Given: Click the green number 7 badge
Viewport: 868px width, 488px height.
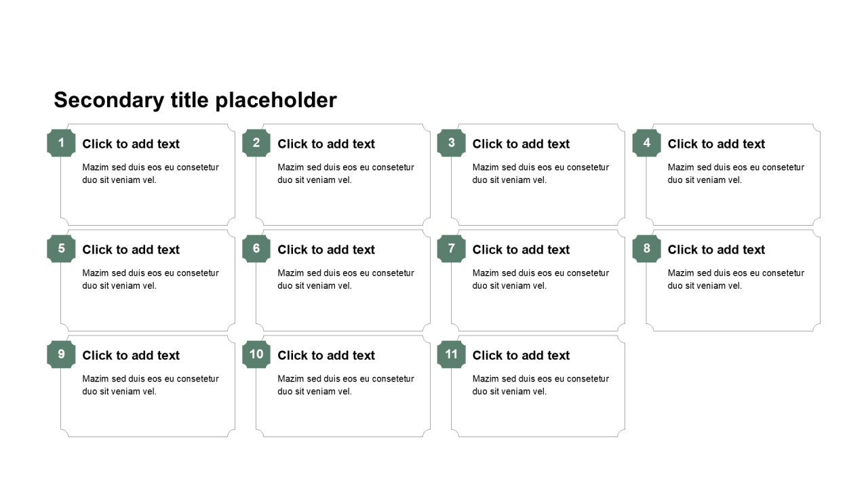Looking at the screenshot, I should pyautogui.click(x=451, y=249).
